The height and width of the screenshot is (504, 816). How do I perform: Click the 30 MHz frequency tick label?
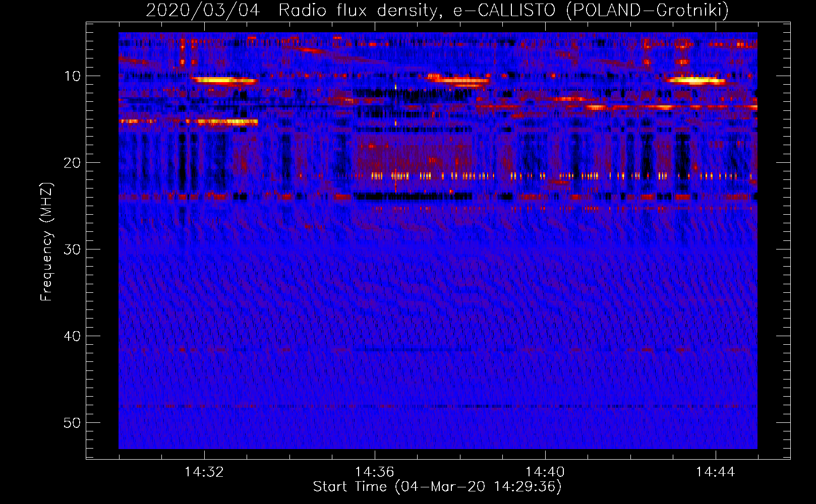[72, 249]
